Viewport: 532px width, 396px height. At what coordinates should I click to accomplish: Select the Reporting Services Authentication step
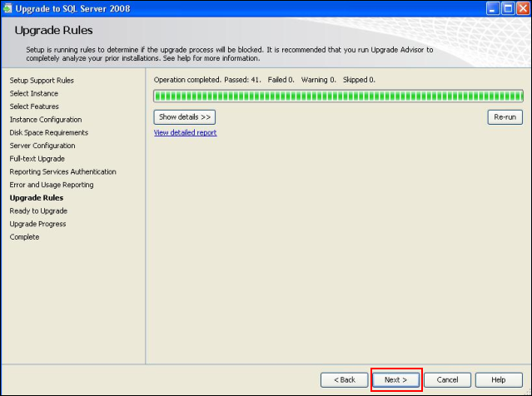(62, 171)
